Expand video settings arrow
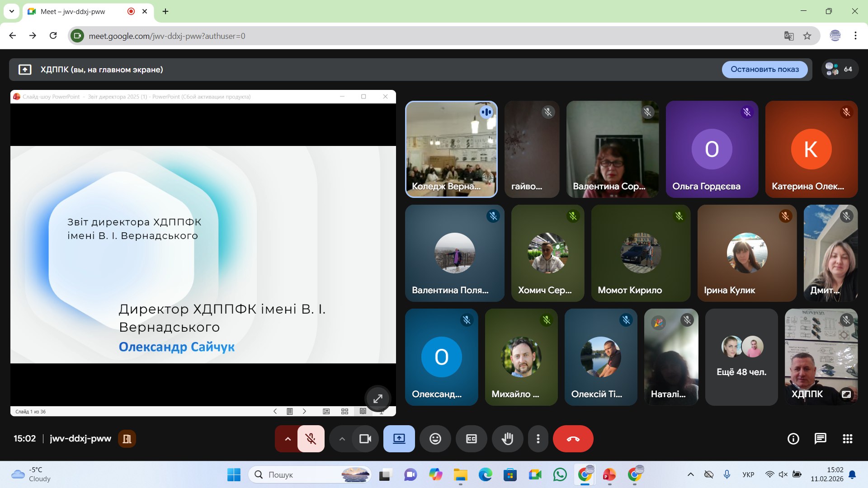The height and width of the screenshot is (488, 868). 342,439
